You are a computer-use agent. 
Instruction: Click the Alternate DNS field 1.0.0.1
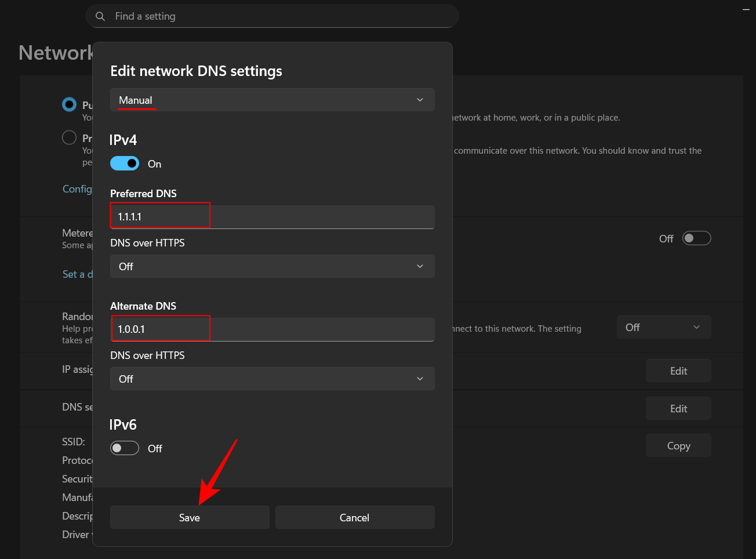[x=272, y=329]
